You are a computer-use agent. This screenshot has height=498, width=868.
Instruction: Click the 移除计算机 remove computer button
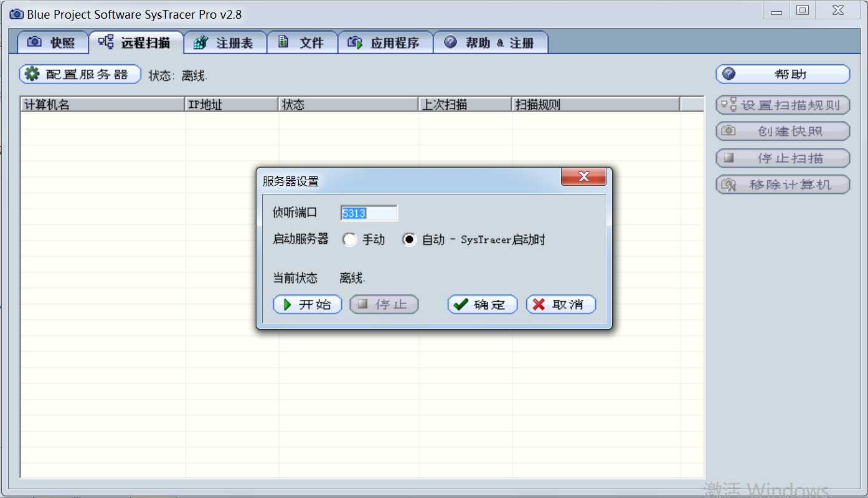(783, 184)
